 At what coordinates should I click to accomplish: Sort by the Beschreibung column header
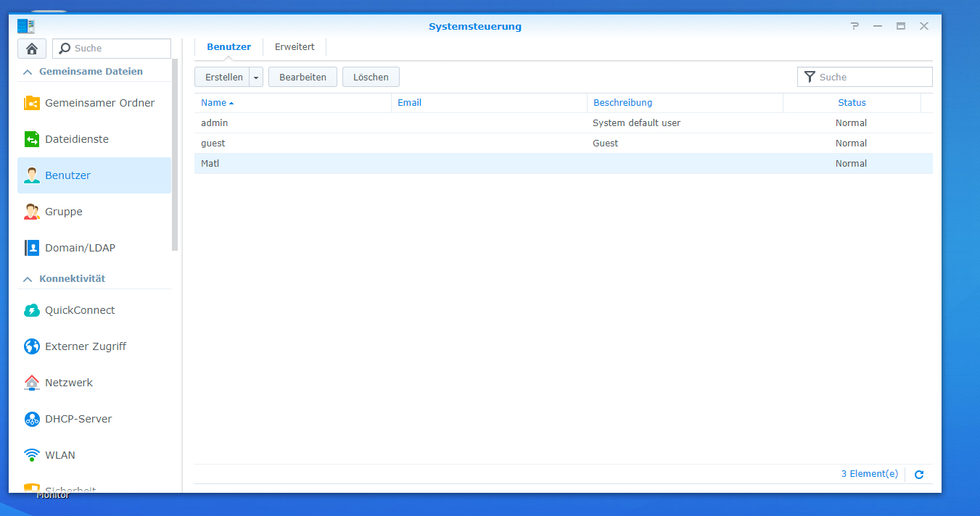[x=685, y=103]
